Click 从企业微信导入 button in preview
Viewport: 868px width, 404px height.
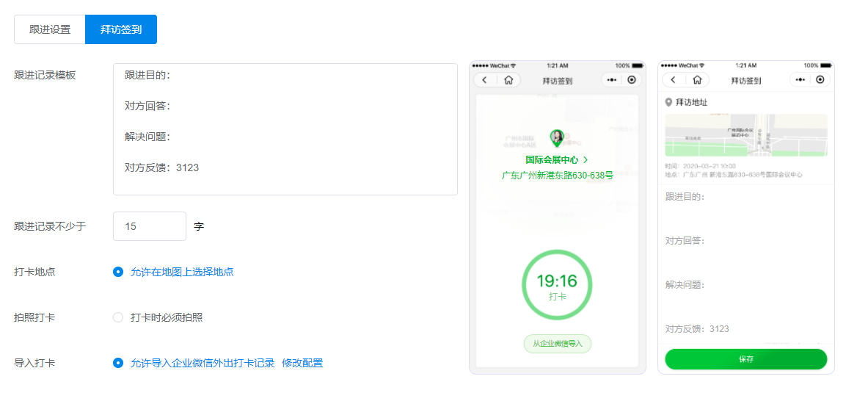coord(557,344)
